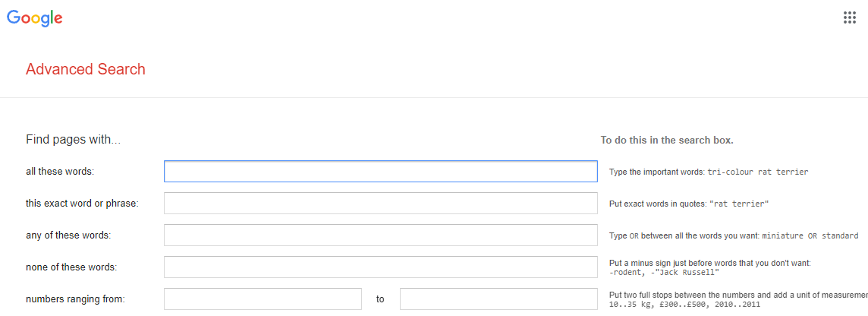Click the 'any of these words:' label
Screen dimensions: 868x316
click(68, 235)
